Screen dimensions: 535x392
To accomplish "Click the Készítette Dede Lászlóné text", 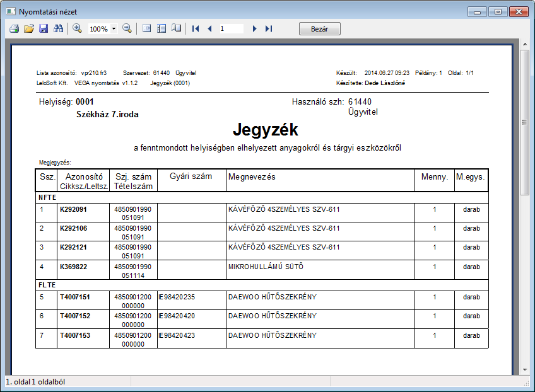I will pyautogui.click(x=370, y=83).
